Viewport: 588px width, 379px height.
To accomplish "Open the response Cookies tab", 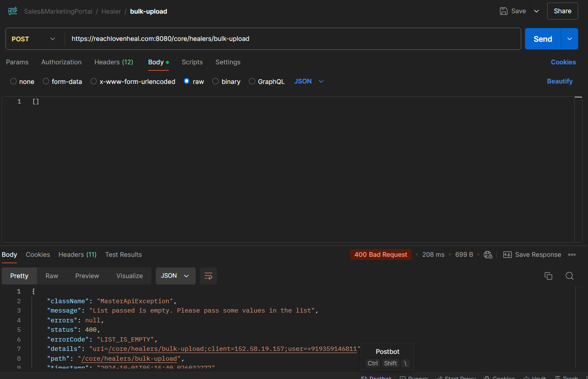I will pos(38,255).
